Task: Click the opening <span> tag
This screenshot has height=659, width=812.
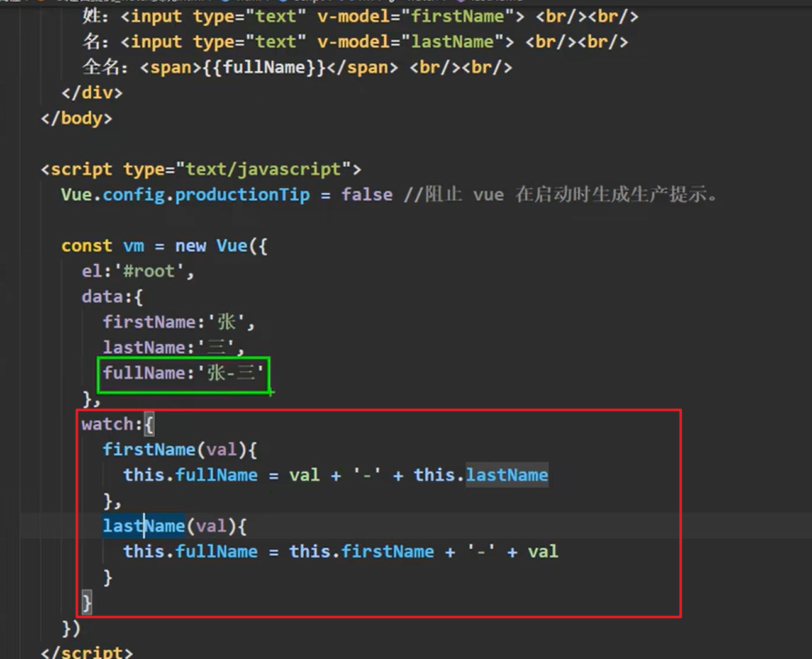Action: pyautogui.click(x=171, y=67)
